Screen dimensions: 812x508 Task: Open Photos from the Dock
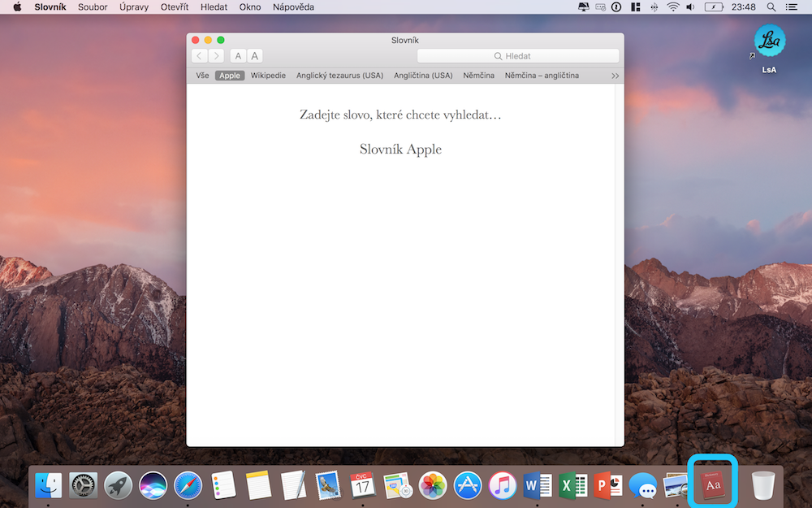(x=433, y=486)
